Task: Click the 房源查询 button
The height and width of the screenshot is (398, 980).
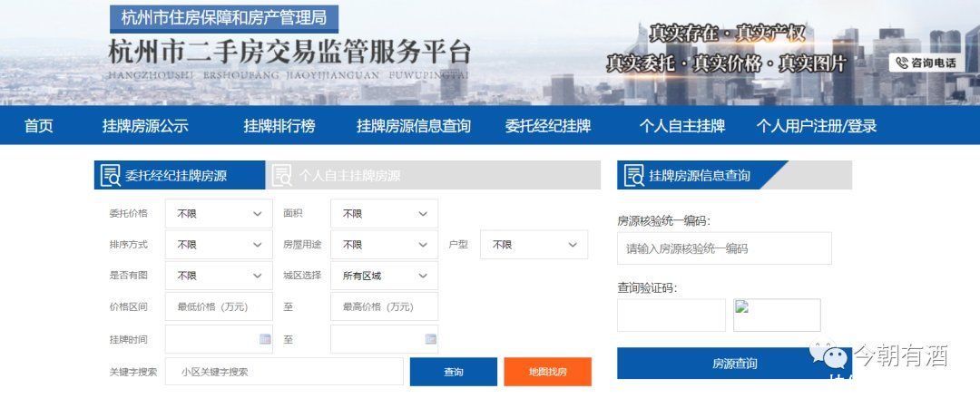Action: click(734, 363)
